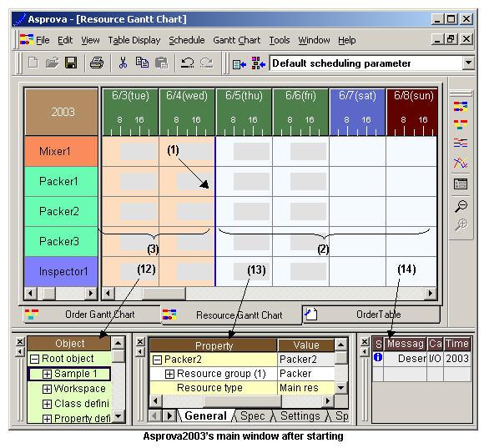Click the Print toolbar icon
Image resolution: width=489 pixels, height=448 pixels.
point(97,63)
